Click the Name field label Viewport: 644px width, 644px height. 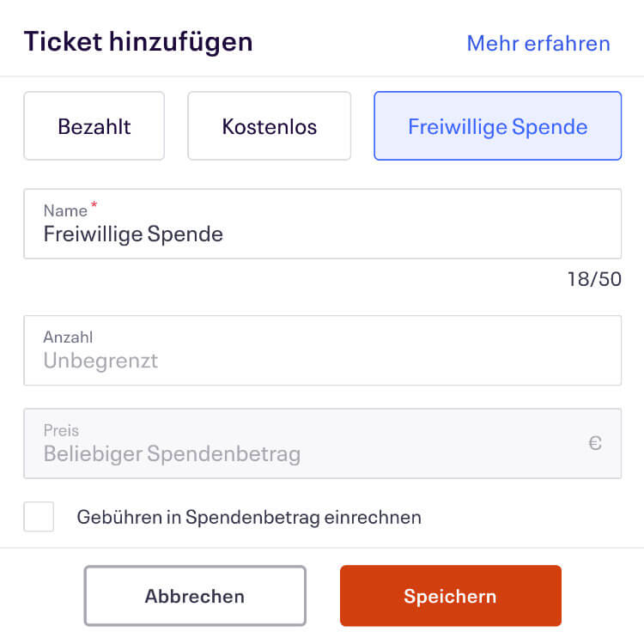[x=65, y=210]
